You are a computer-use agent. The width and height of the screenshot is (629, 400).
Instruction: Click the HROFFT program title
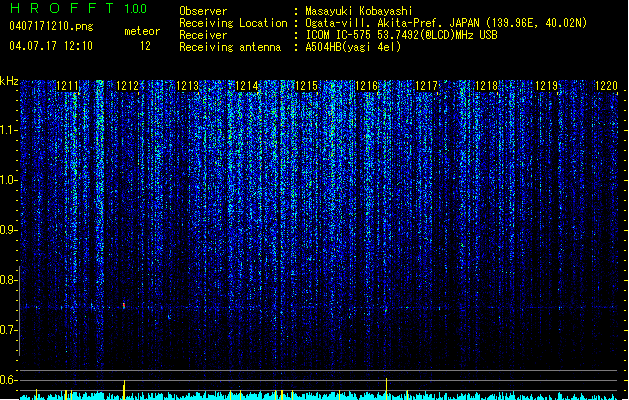click(x=62, y=8)
